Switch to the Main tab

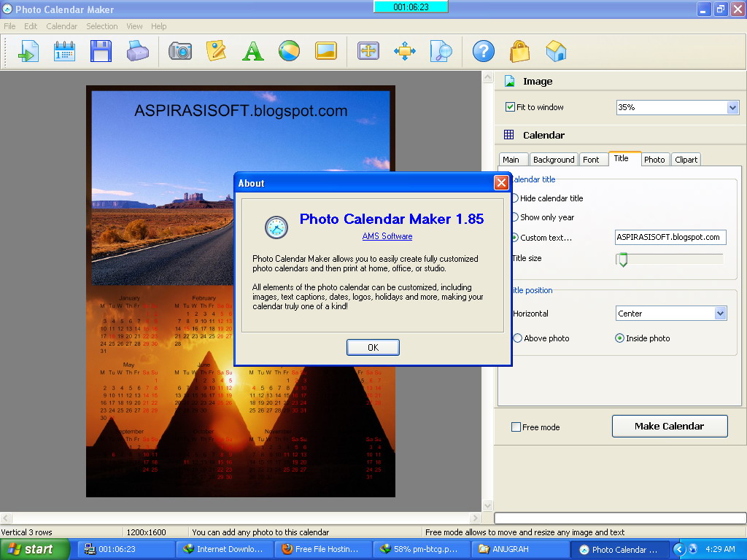tap(514, 160)
